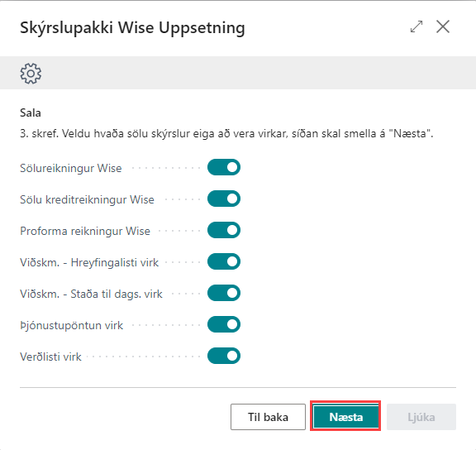Viewport: 476px width, 450px height.
Task: Click the Viðskm. - Hreyfingalisti virk label
Action: [89, 262]
